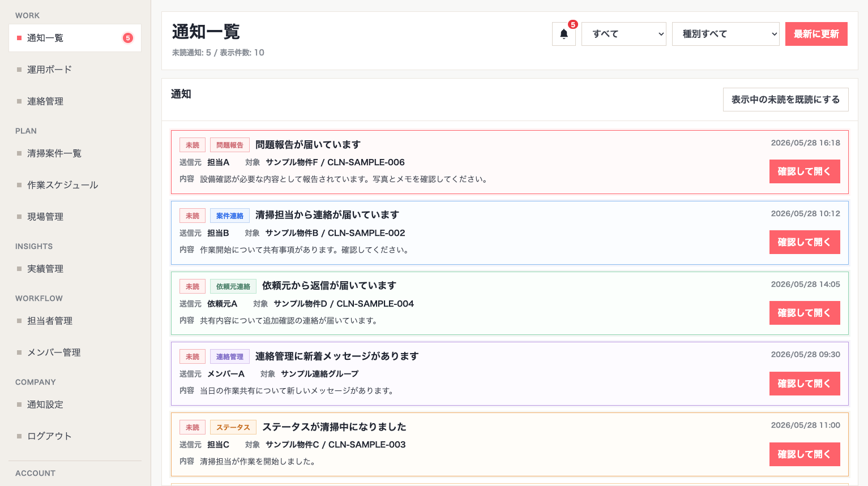Image resolution: width=868 pixels, height=486 pixels.
Task: Open 実績管理 sidebar item
Action: coord(75,269)
